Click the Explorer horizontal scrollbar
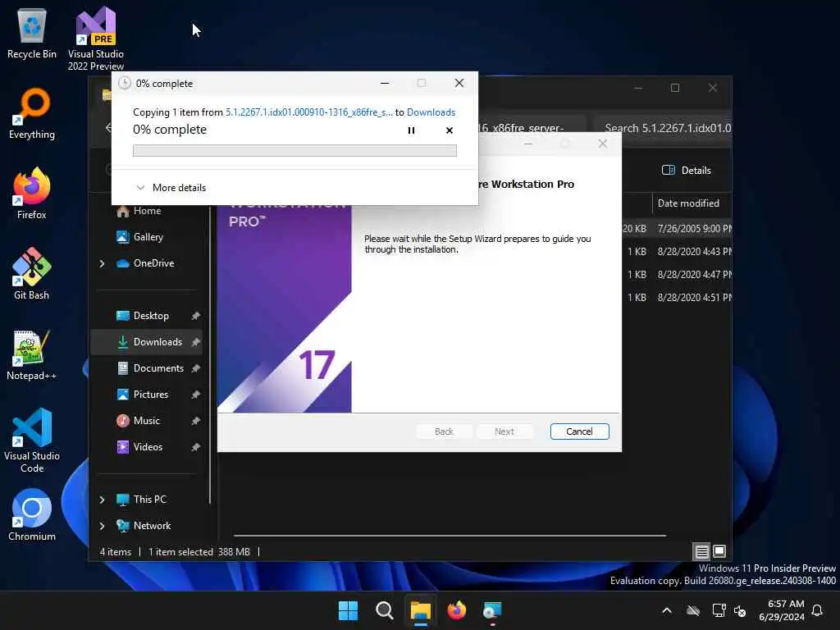 point(450,535)
